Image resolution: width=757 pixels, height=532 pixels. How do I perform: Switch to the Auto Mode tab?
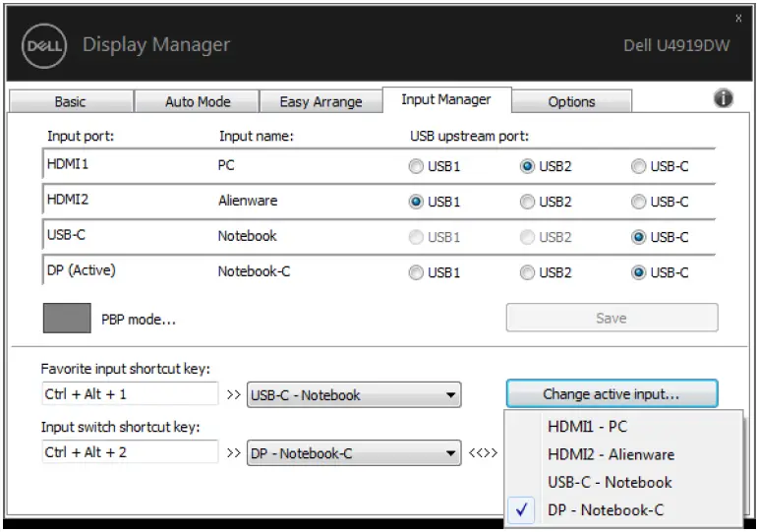point(198,102)
